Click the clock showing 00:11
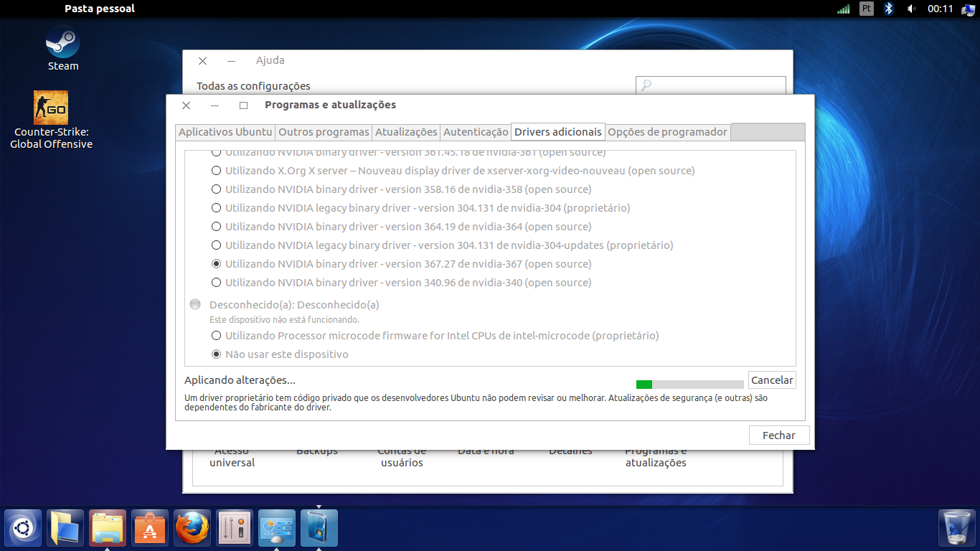 click(940, 9)
